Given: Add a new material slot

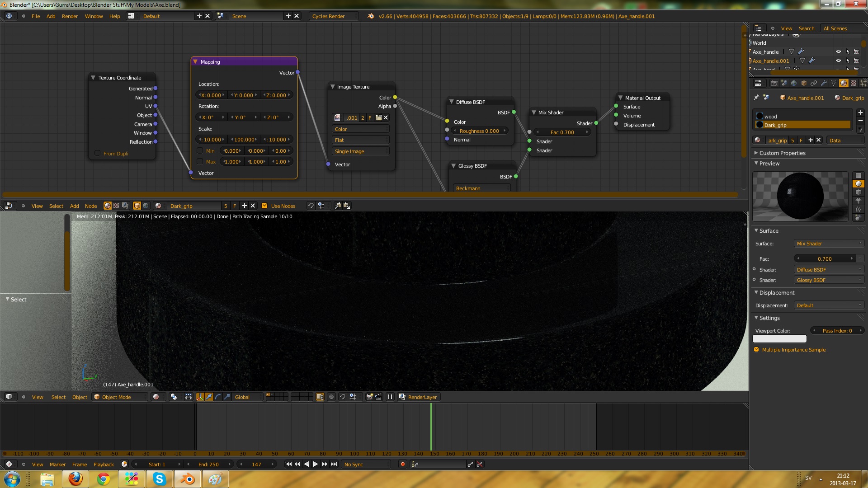Looking at the screenshot, I should tap(860, 113).
